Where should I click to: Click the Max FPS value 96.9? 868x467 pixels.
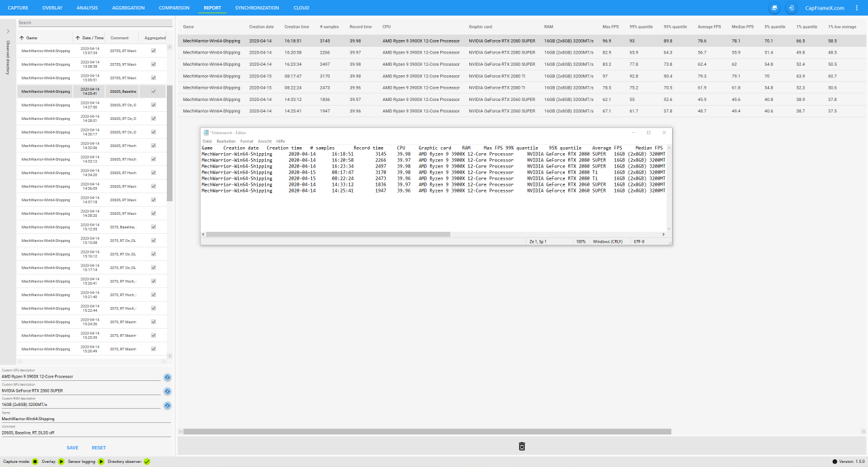click(606, 41)
